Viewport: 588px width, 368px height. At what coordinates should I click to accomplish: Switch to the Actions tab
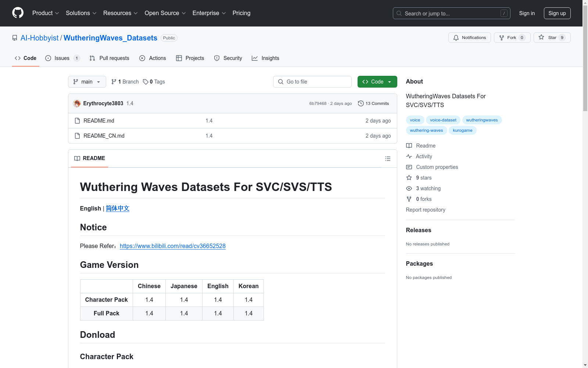(153, 58)
